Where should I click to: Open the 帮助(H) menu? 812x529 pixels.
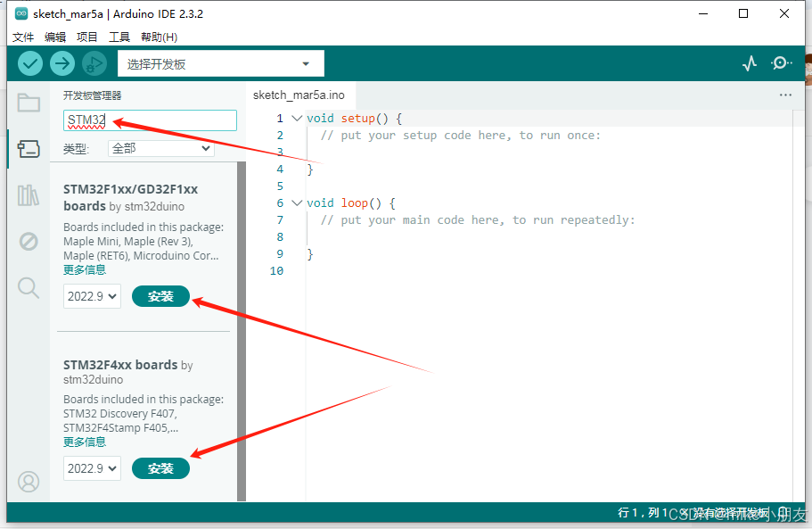pyautogui.click(x=159, y=37)
